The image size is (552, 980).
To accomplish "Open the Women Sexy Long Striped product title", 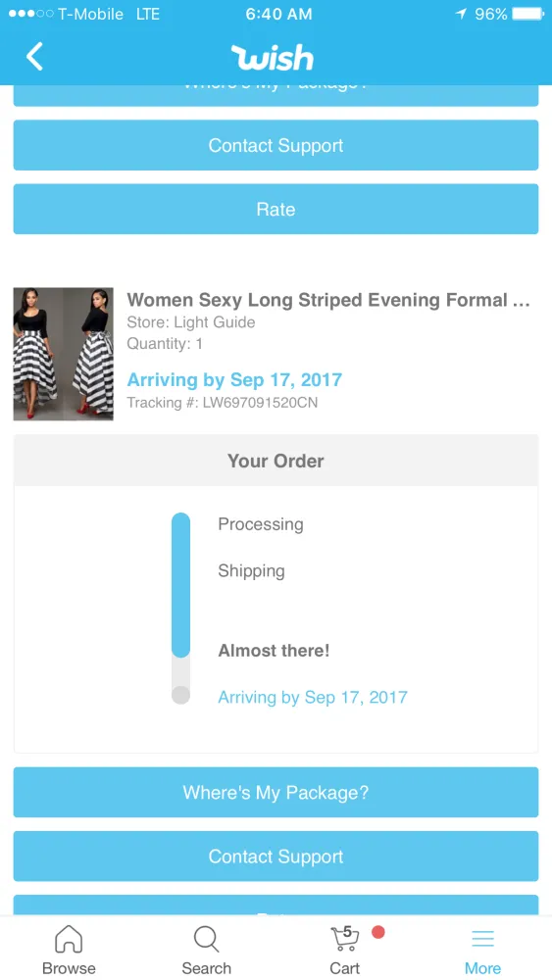I will 328,300.
